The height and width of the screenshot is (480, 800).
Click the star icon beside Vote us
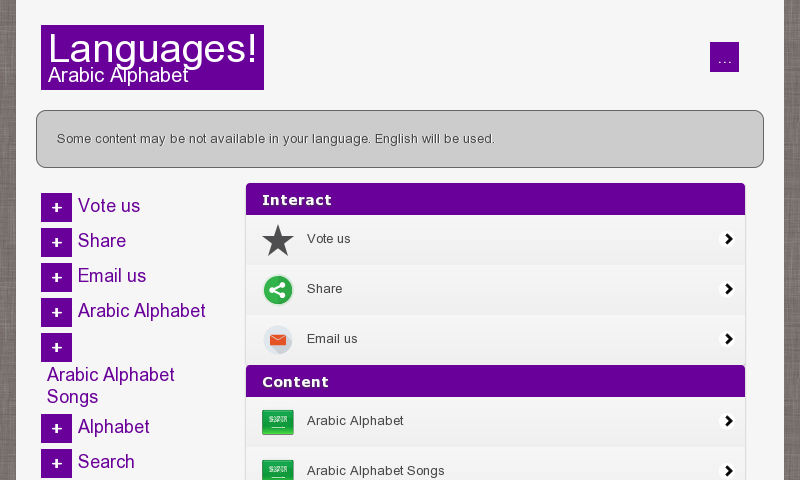(x=278, y=240)
